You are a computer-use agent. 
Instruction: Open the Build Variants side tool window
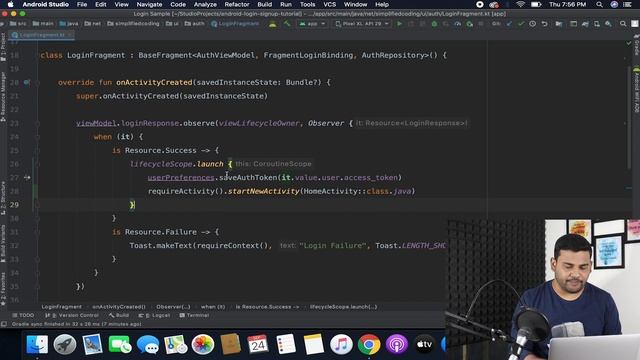(3, 243)
